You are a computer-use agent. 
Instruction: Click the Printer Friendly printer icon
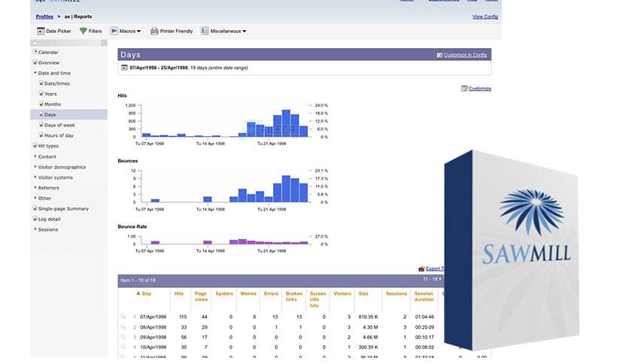pyautogui.click(x=154, y=31)
